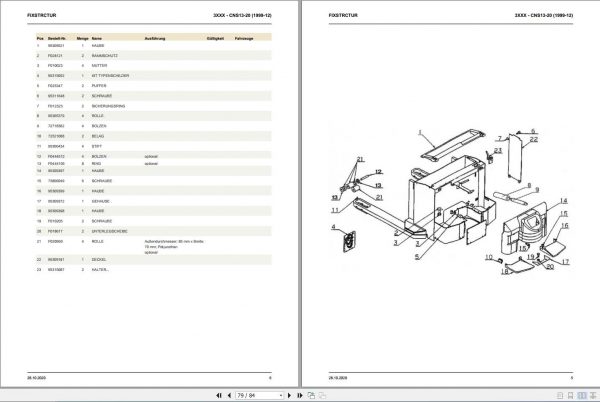600x402 pixels.
Task: Go to the previous page
Action: [229, 395]
